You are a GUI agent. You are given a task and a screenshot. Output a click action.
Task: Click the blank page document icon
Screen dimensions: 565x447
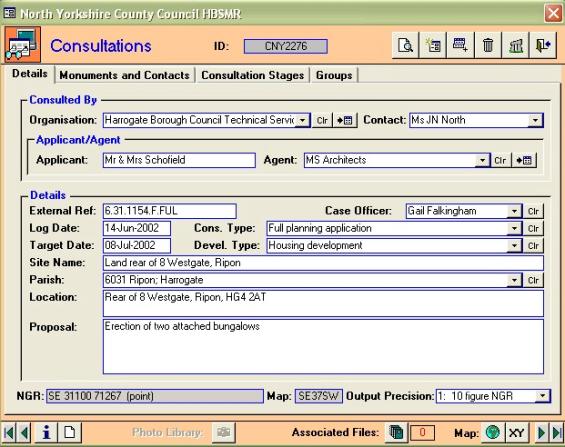click(70, 433)
